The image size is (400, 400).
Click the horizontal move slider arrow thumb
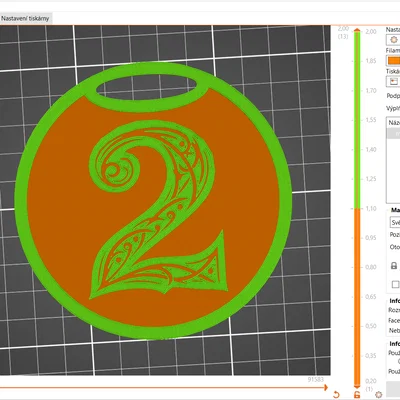tap(325, 387)
